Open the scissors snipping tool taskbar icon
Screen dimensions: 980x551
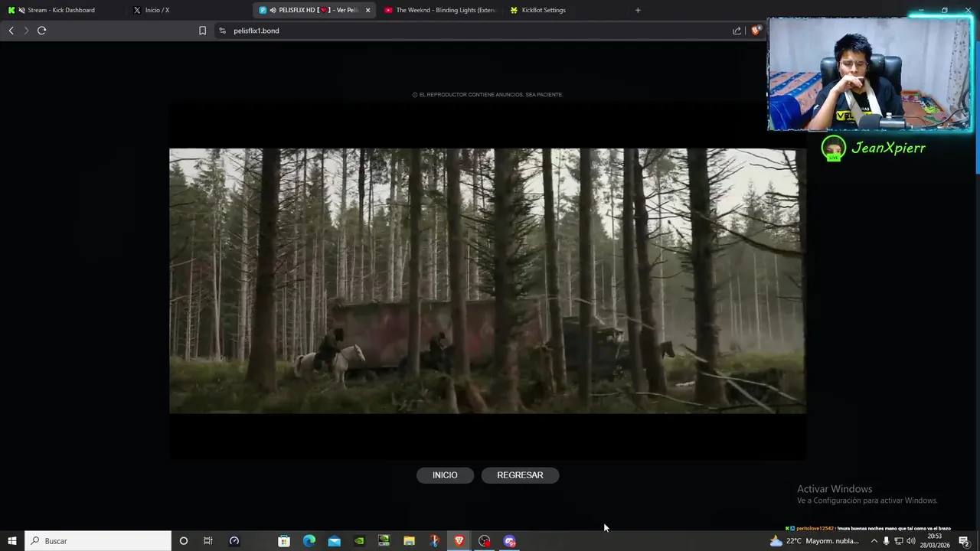pyautogui.click(x=434, y=541)
